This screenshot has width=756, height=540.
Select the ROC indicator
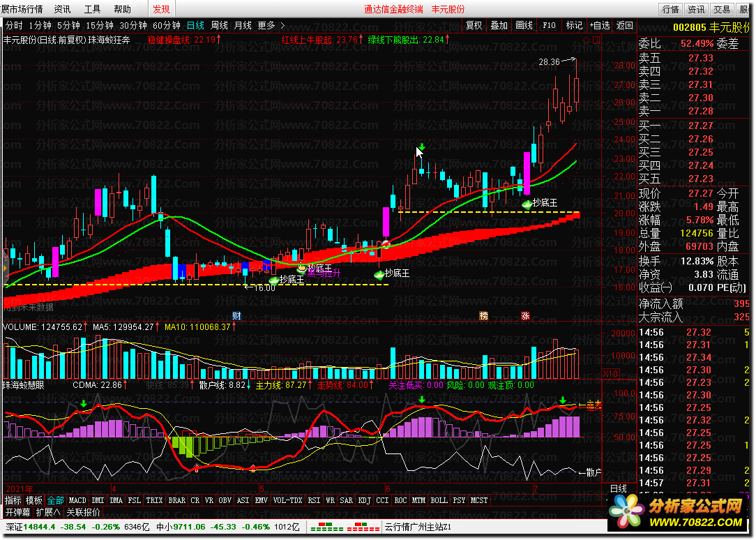400,500
